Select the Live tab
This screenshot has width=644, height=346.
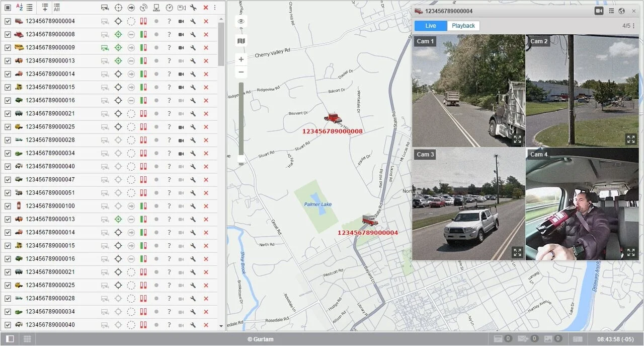tap(431, 26)
